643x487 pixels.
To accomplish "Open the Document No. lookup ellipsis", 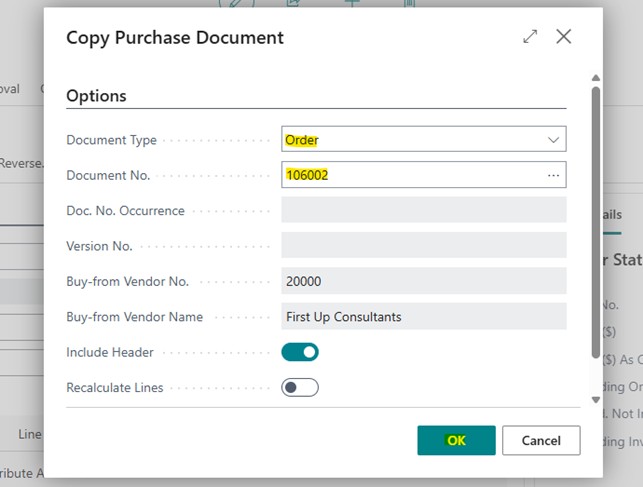I will point(553,175).
